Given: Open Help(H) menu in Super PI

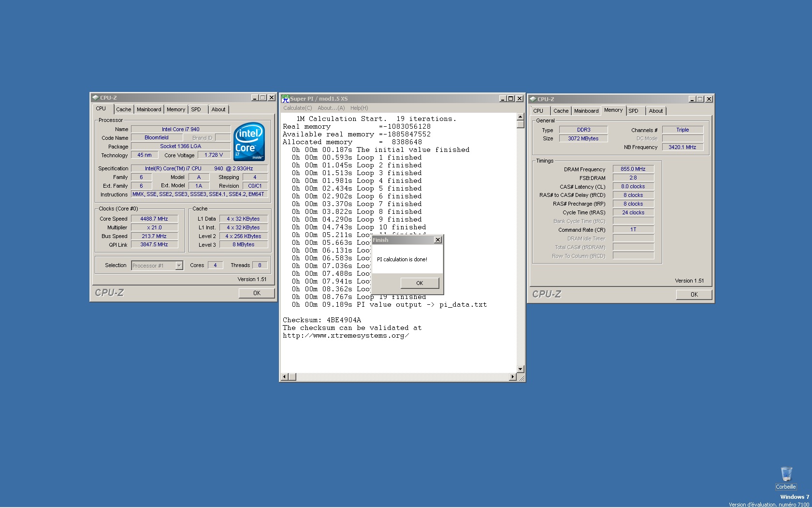Looking at the screenshot, I should (359, 108).
